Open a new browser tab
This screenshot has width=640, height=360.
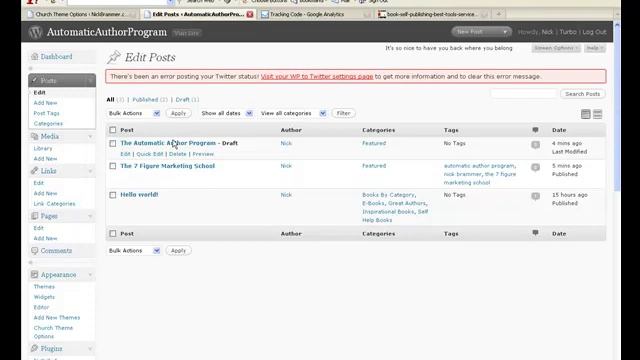pos(499,14)
